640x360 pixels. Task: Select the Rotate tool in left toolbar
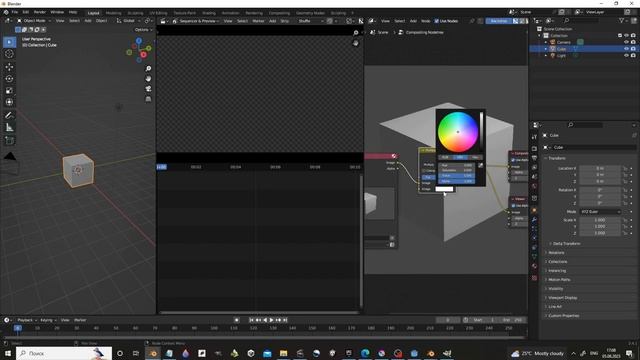(9, 78)
